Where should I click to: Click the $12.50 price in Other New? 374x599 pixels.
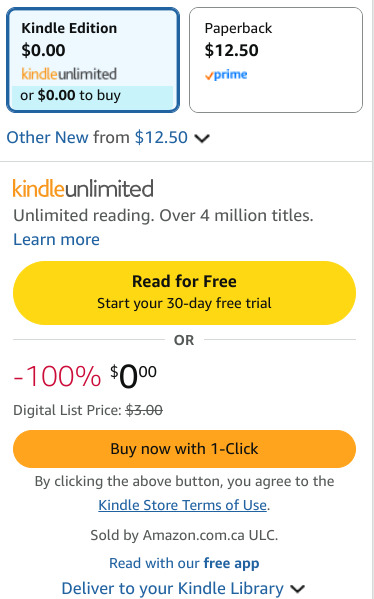(161, 137)
